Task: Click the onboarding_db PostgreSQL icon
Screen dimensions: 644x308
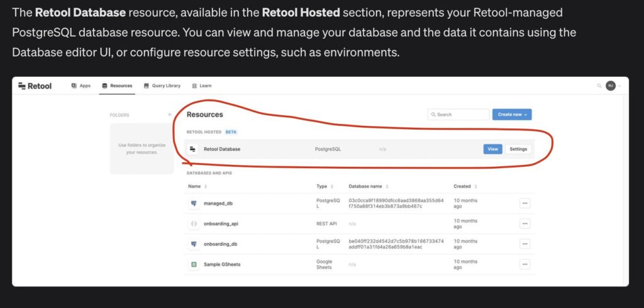Action: tap(194, 244)
